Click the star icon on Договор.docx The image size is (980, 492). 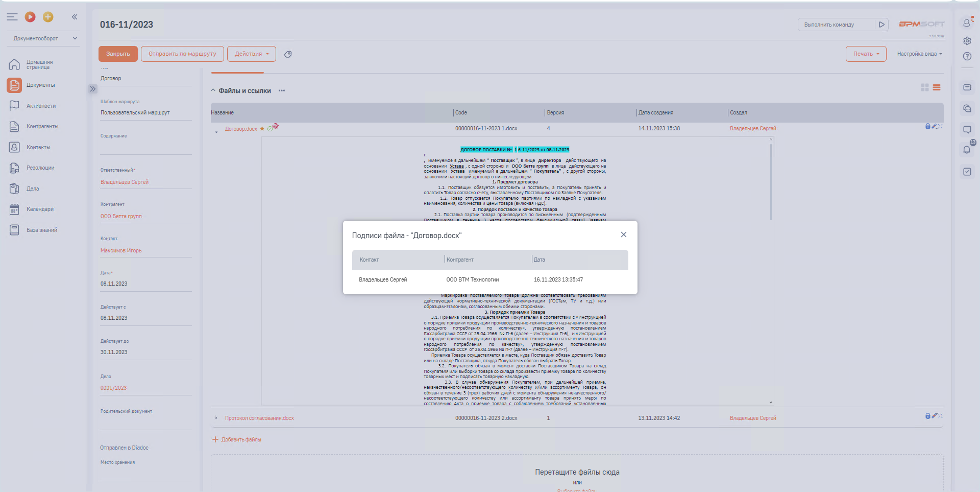click(x=262, y=129)
